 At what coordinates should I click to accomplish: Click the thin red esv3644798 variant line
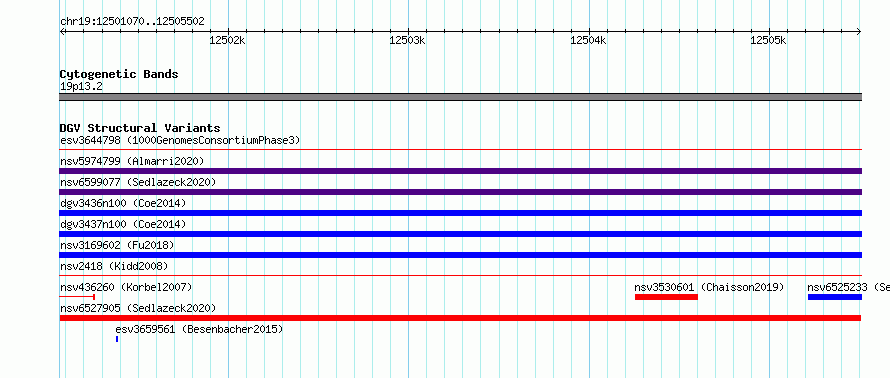click(x=460, y=150)
